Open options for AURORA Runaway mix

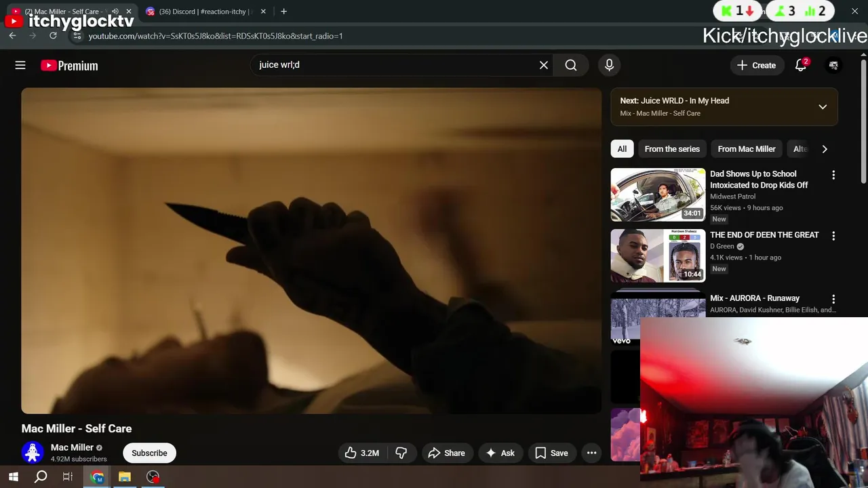point(833,299)
